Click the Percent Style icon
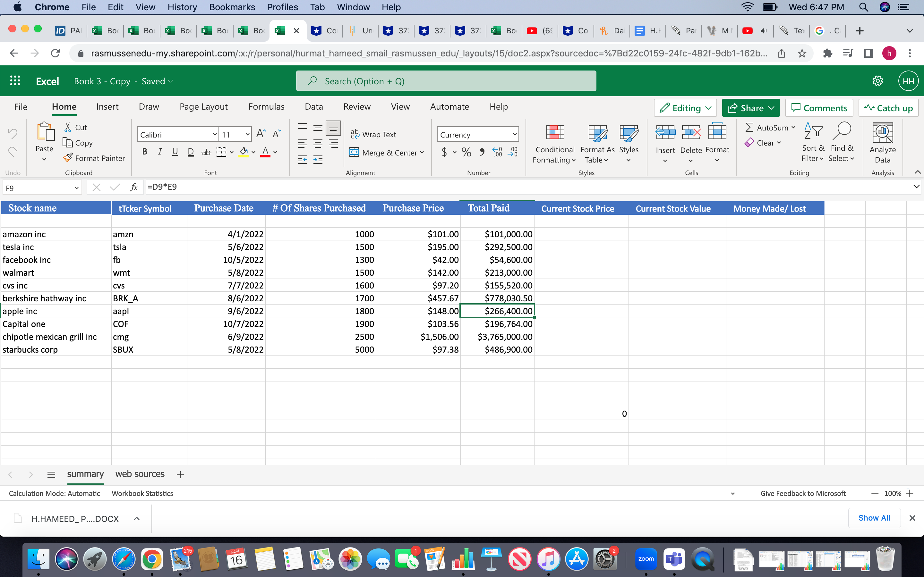 [x=466, y=152]
